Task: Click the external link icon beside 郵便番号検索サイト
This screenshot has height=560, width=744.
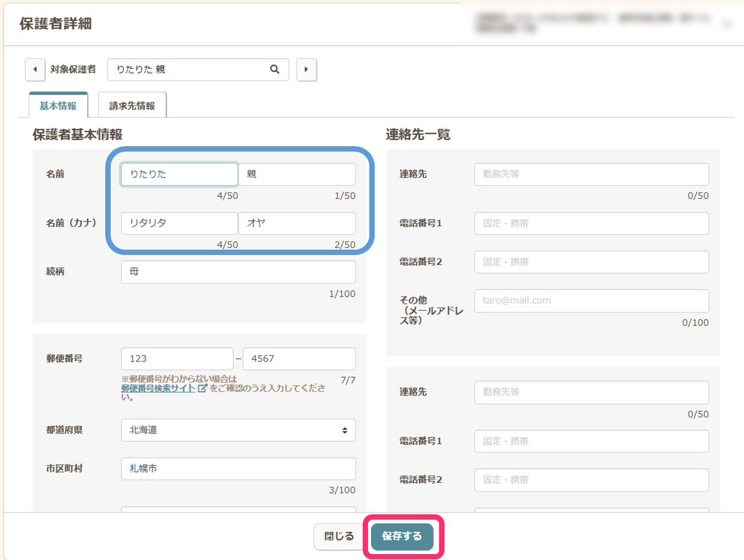Action: (x=203, y=389)
